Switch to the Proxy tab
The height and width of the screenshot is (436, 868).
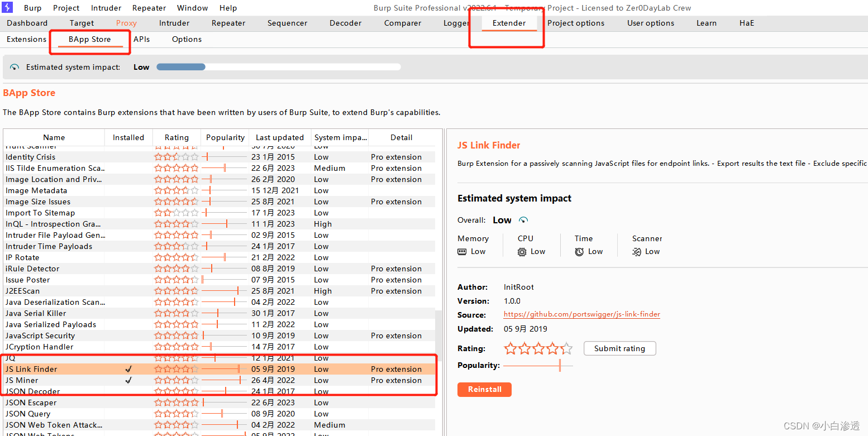point(126,23)
